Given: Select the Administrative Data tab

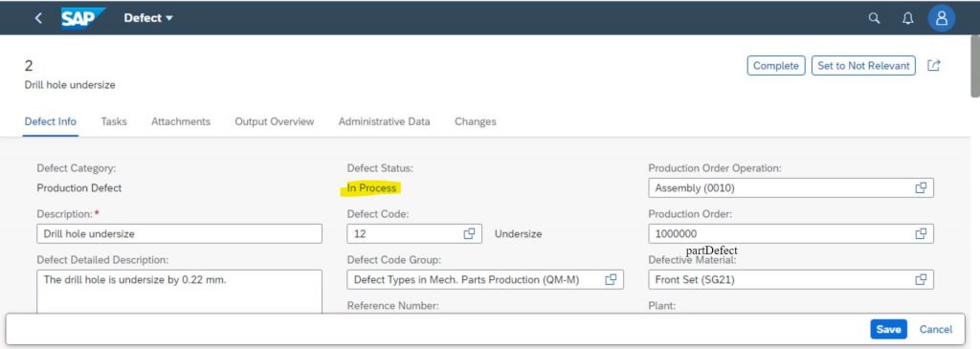Looking at the screenshot, I should [x=385, y=121].
